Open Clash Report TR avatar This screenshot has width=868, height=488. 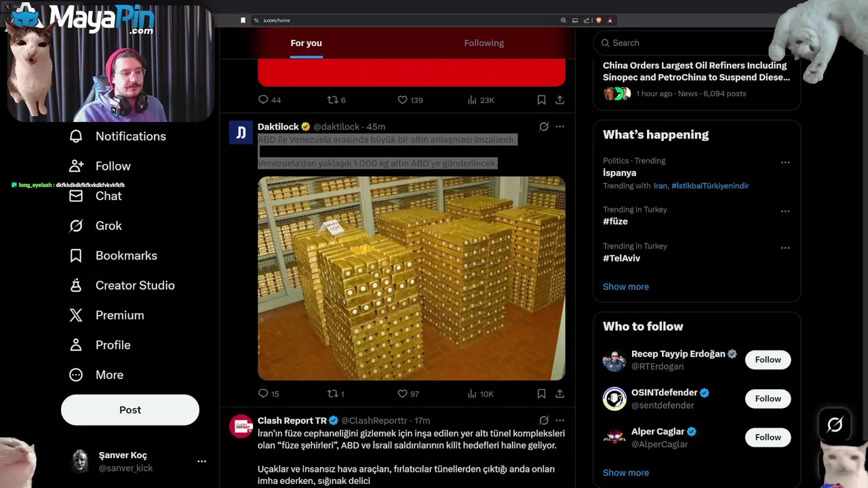[x=241, y=427]
